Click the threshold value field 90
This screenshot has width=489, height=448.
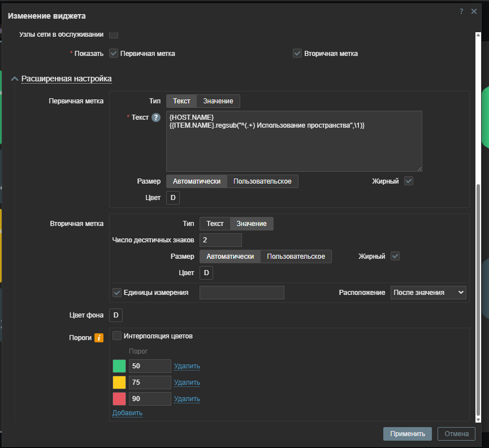click(x=150, y=399)
